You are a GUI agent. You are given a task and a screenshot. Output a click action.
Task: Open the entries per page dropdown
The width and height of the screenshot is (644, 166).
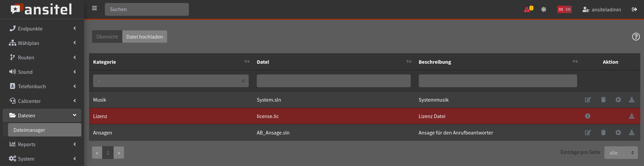coord(621,153)
